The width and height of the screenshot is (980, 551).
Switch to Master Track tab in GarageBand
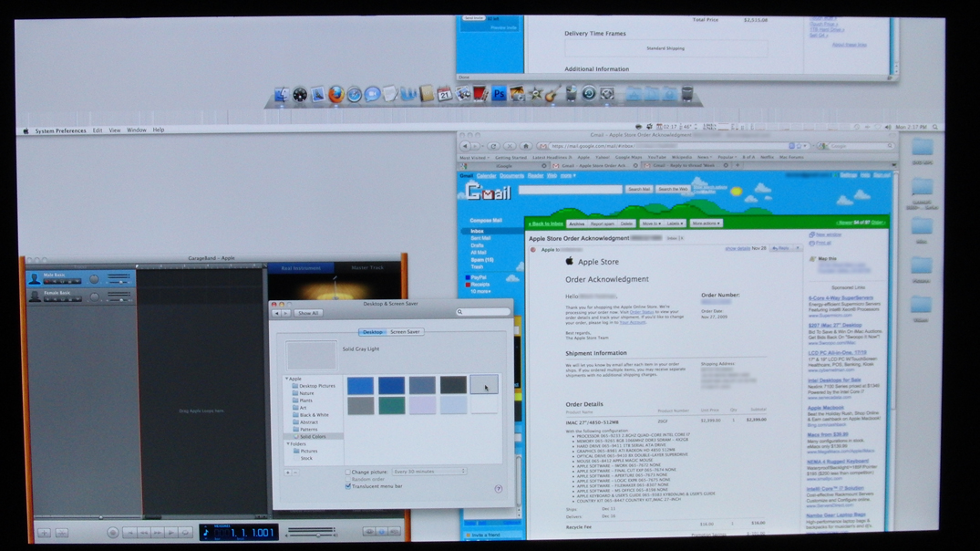(x=367, y=267)
